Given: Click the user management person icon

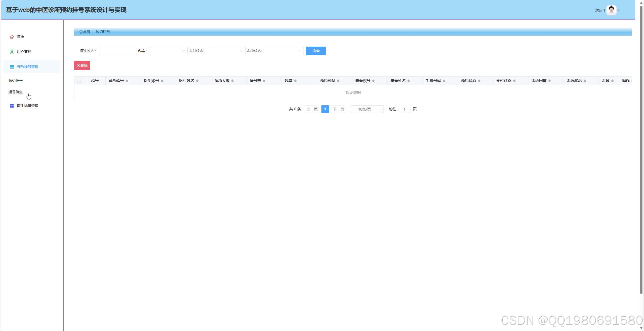Looking at the screenshot, I should (12, 52).
